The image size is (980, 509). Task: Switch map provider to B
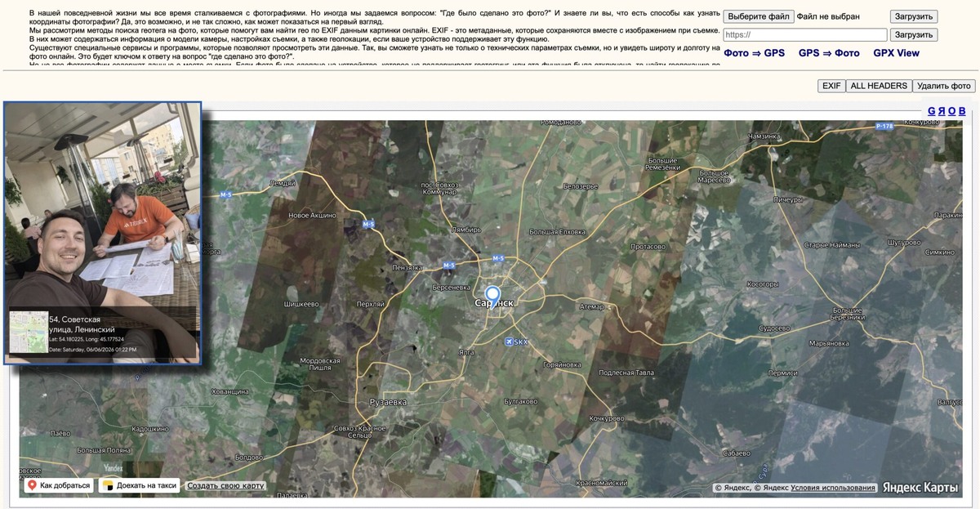(x=962, y=111)
